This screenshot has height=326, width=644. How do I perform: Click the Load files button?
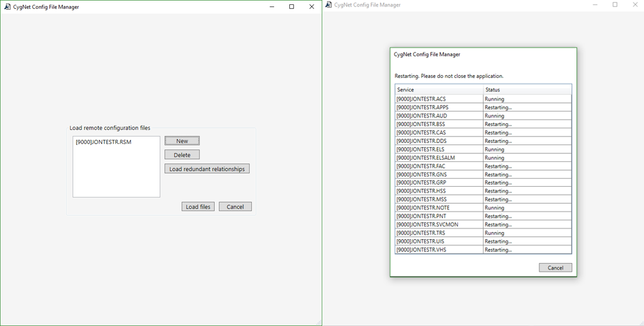point(198,207)
